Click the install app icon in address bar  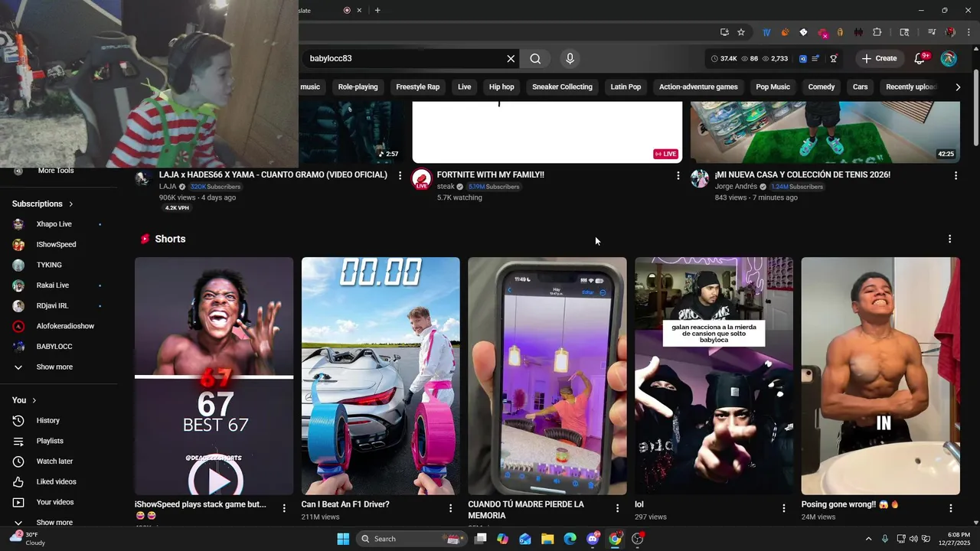pyautogui.click(x=724, y=32)
